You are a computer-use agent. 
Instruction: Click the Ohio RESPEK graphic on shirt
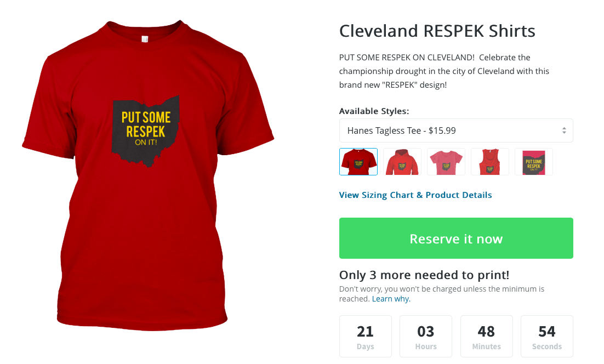(x=146, y=131)
